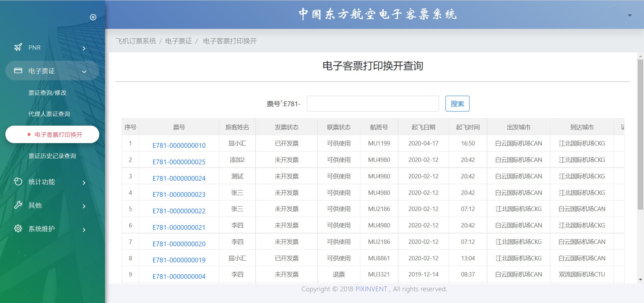Click breadcrumb 飞机订票系统

coord(136,41)
